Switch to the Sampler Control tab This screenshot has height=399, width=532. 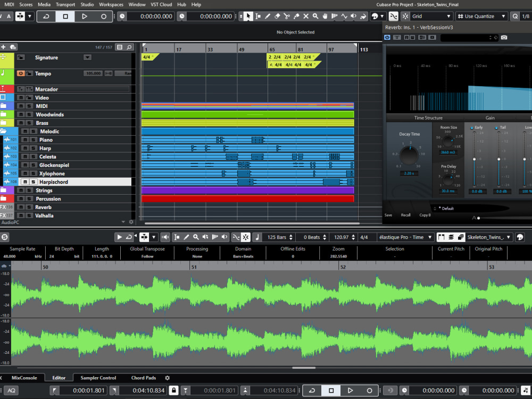pos(98,378)
